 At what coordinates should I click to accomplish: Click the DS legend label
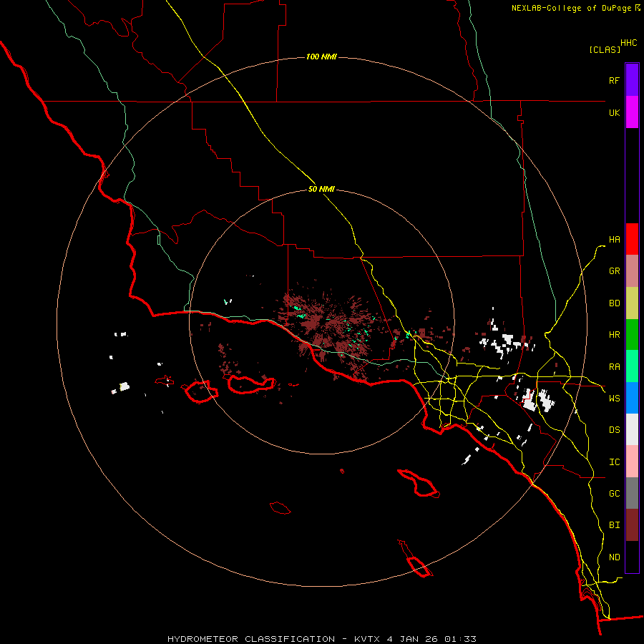pos(614,430)
